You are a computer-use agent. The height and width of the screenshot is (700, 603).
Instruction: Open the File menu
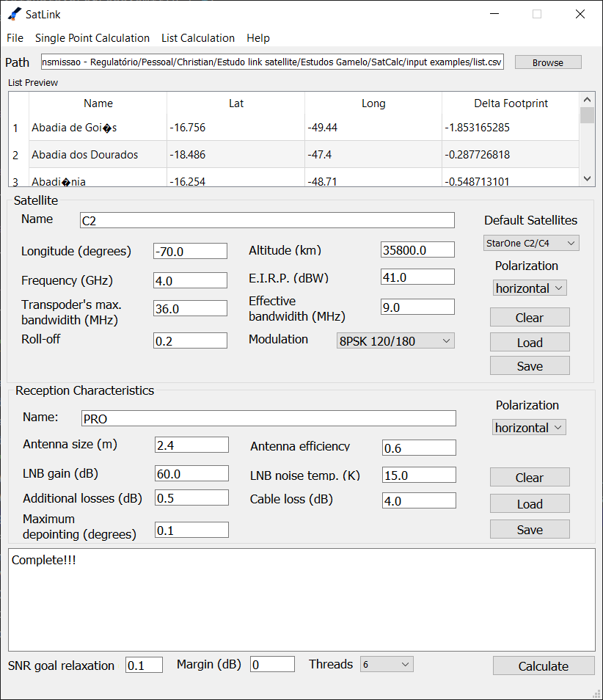pyautogui.click(x=15, y=38)
